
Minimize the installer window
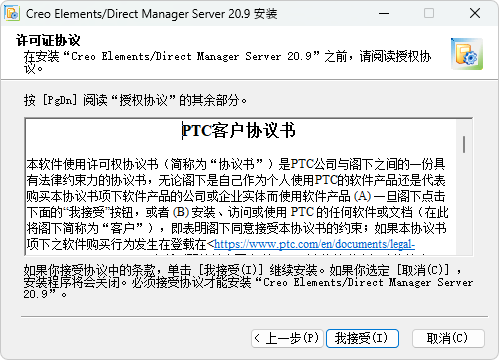click(x=384, y=13)
